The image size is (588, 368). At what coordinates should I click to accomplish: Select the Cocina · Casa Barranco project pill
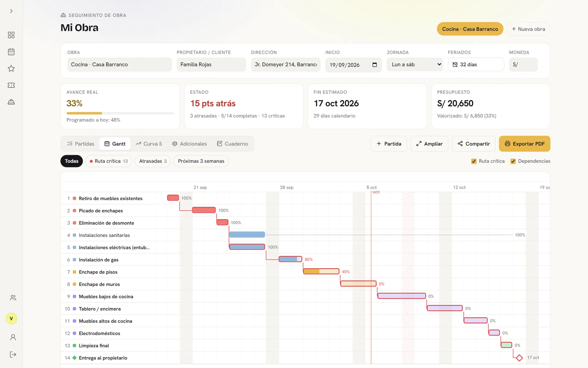[470, 29]
